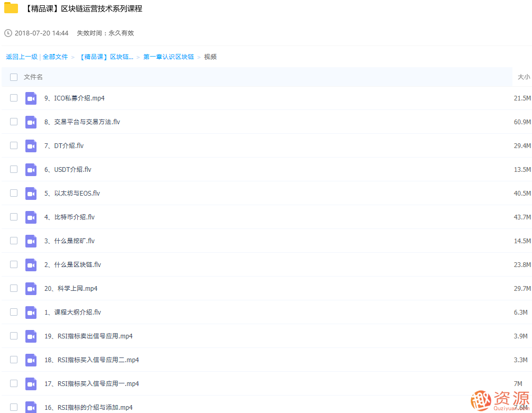The image size is (532, 413).
Task: Click the video icon for 20、科学上网.mp4
Action: 31,288
